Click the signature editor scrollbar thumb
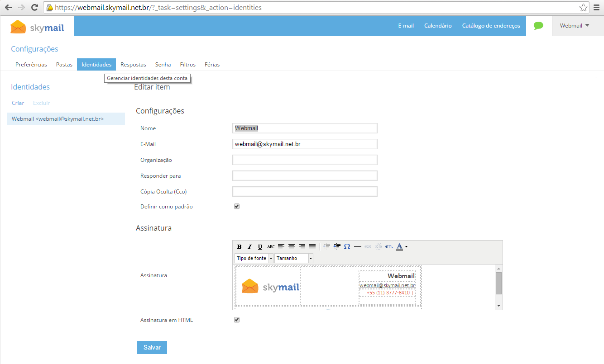This screenshot has width=604, height=364. pyautogui.click(x=499, y=283)
